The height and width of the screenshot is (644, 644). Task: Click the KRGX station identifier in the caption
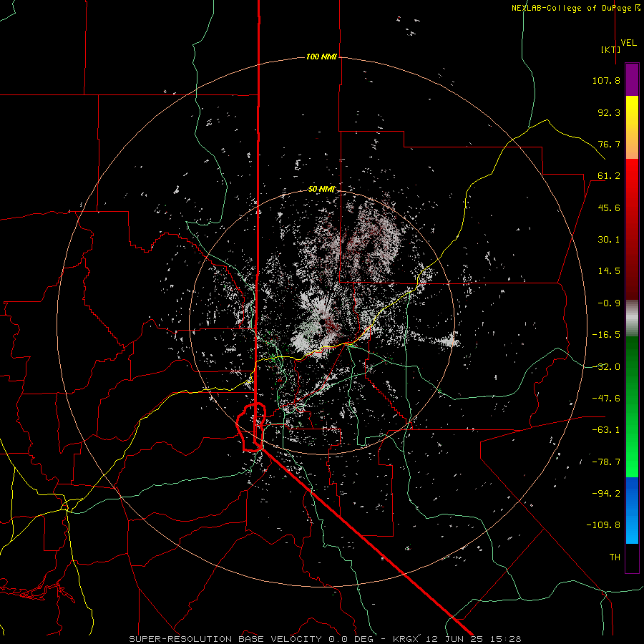point(406,639)
